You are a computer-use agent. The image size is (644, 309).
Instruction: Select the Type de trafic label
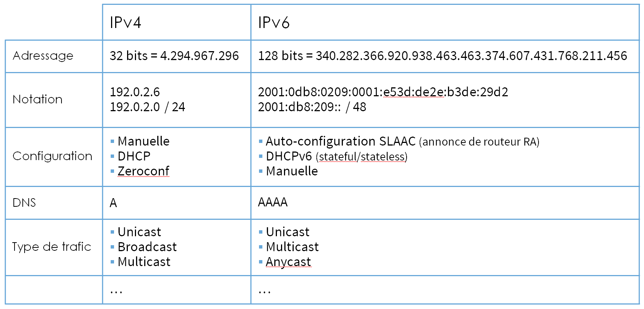click(52, 247)
